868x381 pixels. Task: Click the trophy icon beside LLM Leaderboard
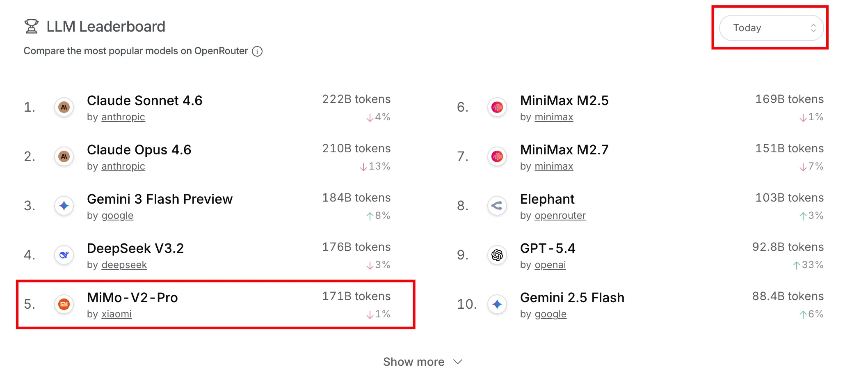tap(32, 27)
